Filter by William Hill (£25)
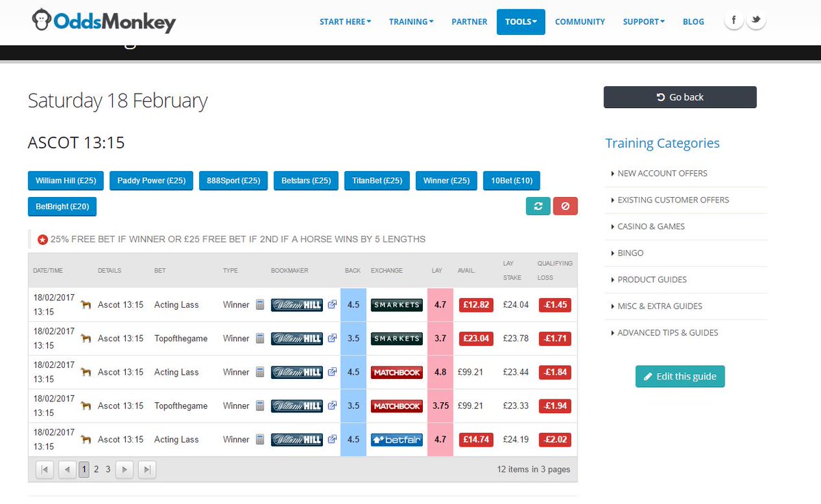The width and height of the screenshot is (821, 504). coord(66,181)
